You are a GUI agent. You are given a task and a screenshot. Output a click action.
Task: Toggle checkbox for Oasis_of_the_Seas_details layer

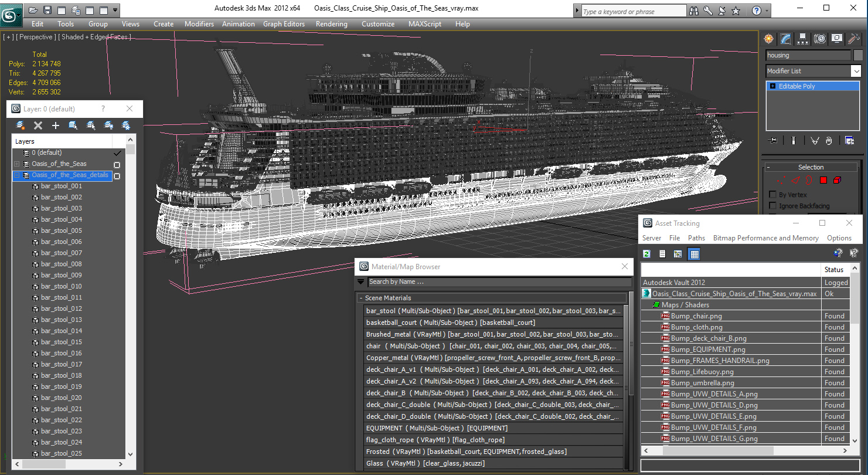(117, 175)
